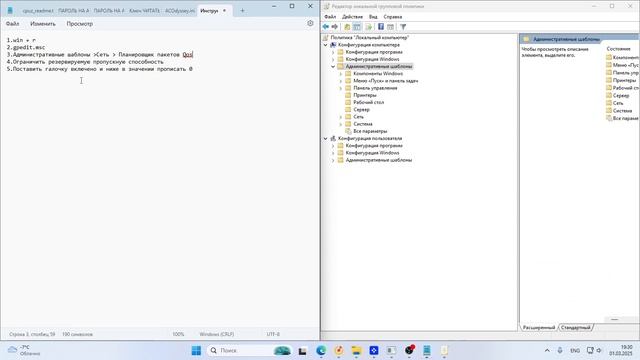The width and height of the screenshot is (640, 360).
Task: Click the Filter funnel toolbar icon
Action: coord(403,27)
